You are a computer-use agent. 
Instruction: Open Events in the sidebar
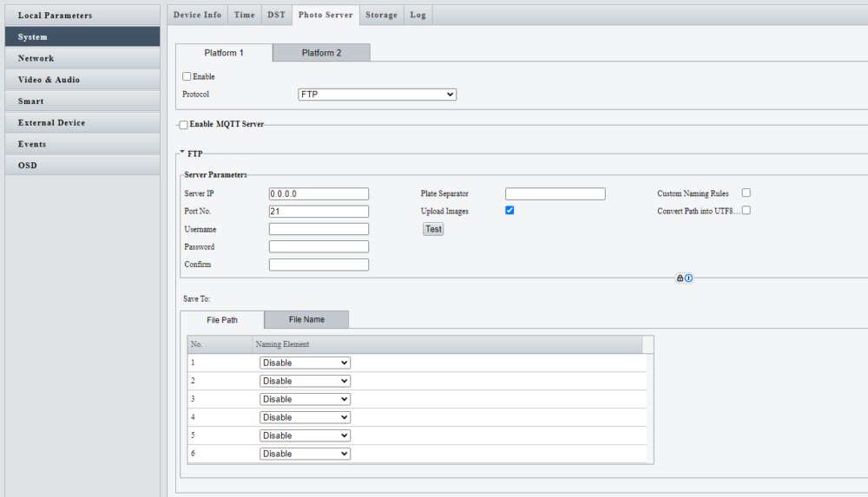pos(82,144)
